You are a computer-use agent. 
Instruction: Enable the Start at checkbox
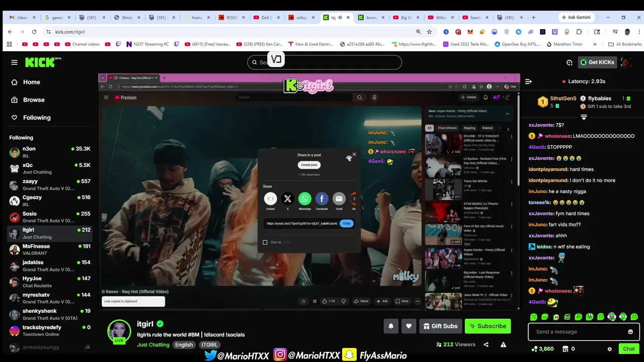[265, 242]
